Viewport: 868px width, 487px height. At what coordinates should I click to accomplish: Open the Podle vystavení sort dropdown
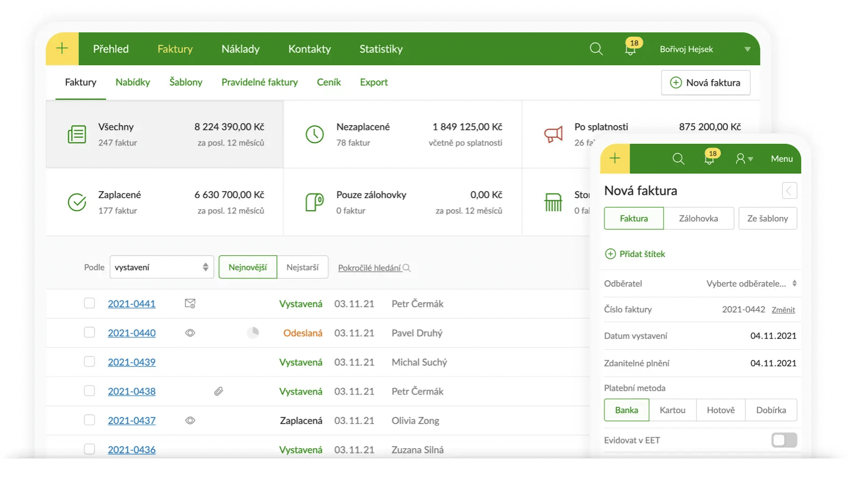click(x=162, y=267)
